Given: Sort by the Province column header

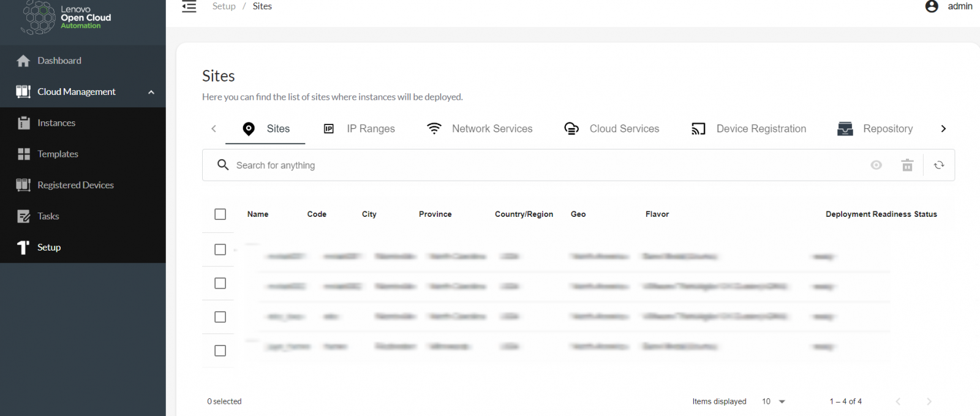Looking at the screenshot, I should (435, 214).
